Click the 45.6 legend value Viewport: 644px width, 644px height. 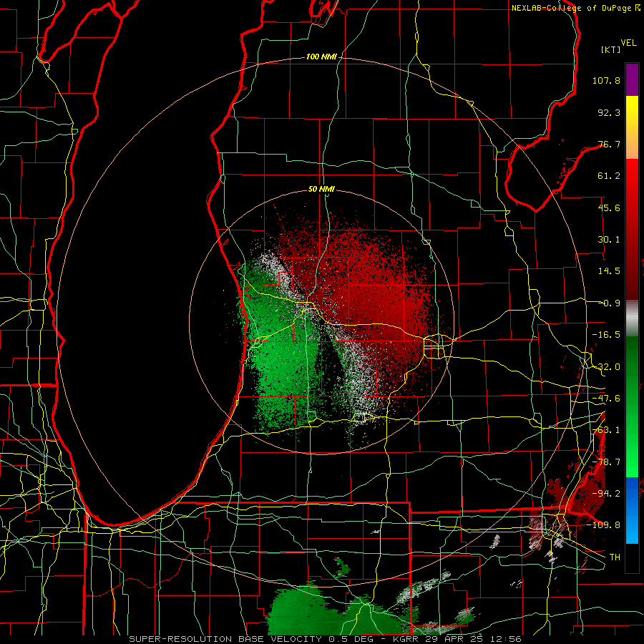point(609,208)
